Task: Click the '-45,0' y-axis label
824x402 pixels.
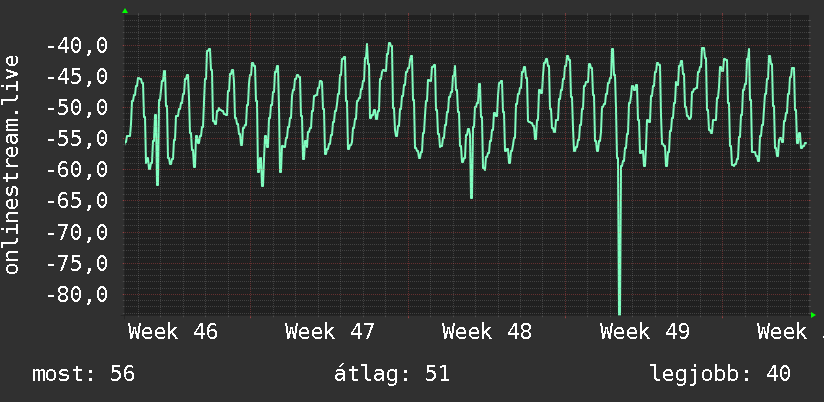Action: tap(77, 77)
